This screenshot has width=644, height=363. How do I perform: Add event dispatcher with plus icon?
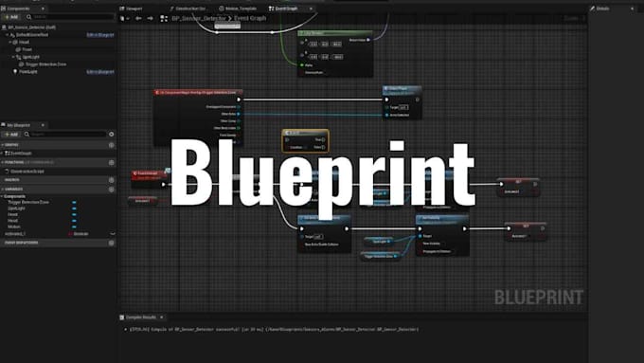tap(112, 243)
